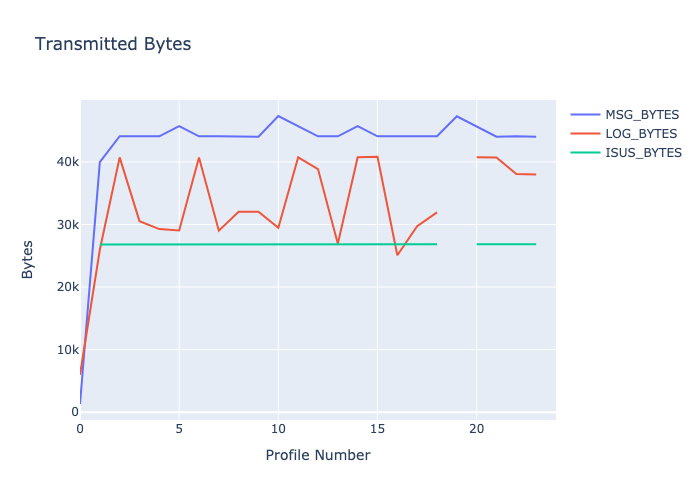The height and width of the screenshot is (500, 700).
Task: Hide ISUS_BYTES trace via legend label
Action: click(643, 152)
